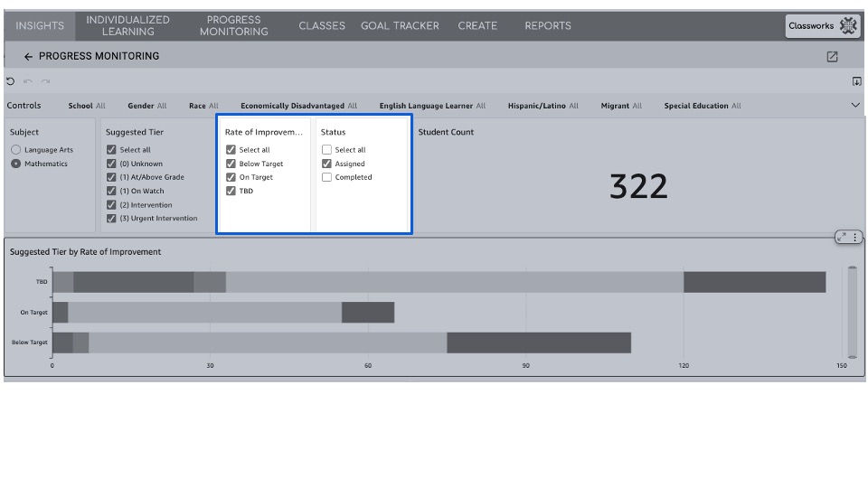Uncheck the (2) Intervention tier

pyautogui.click(x=111, y=205)
